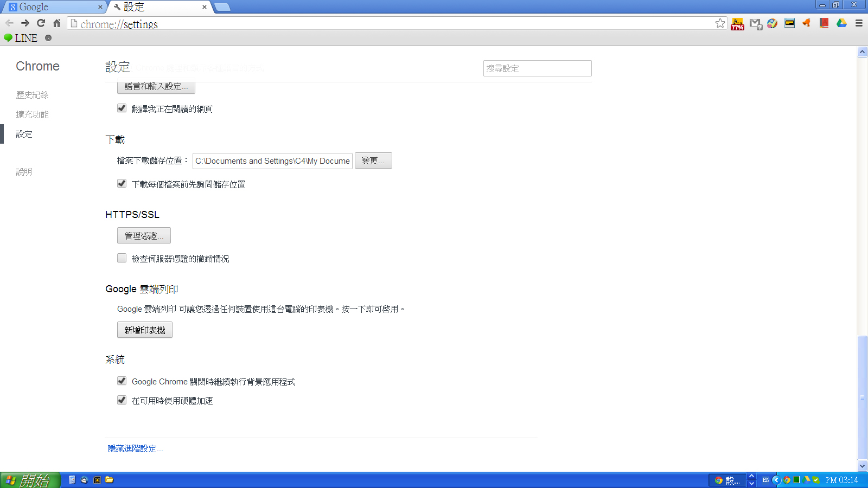Click the 新增印表機 button
Image resolution: width=868 pixels, height=488 pixels.
pyautogui.click(x=145, y=330)
